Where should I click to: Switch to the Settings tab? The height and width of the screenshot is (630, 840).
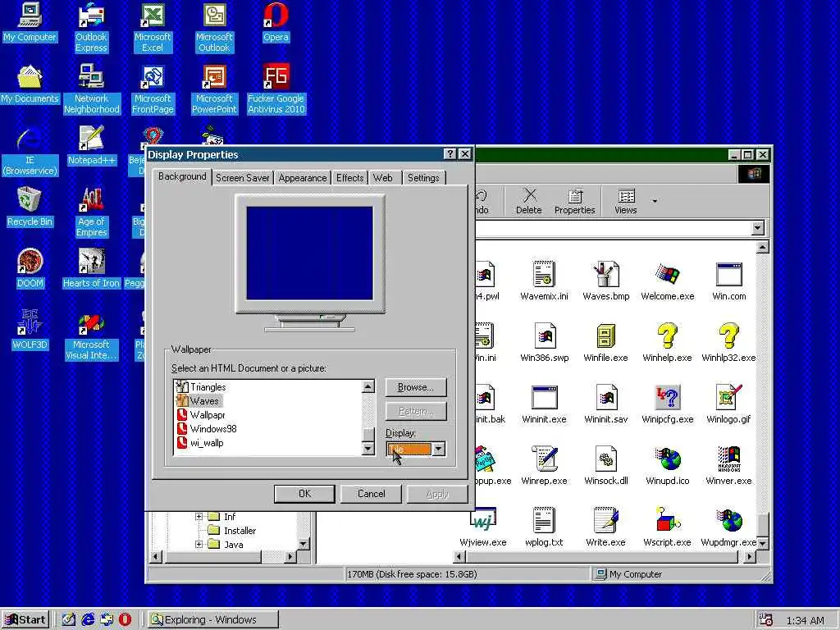click(423, 178)
